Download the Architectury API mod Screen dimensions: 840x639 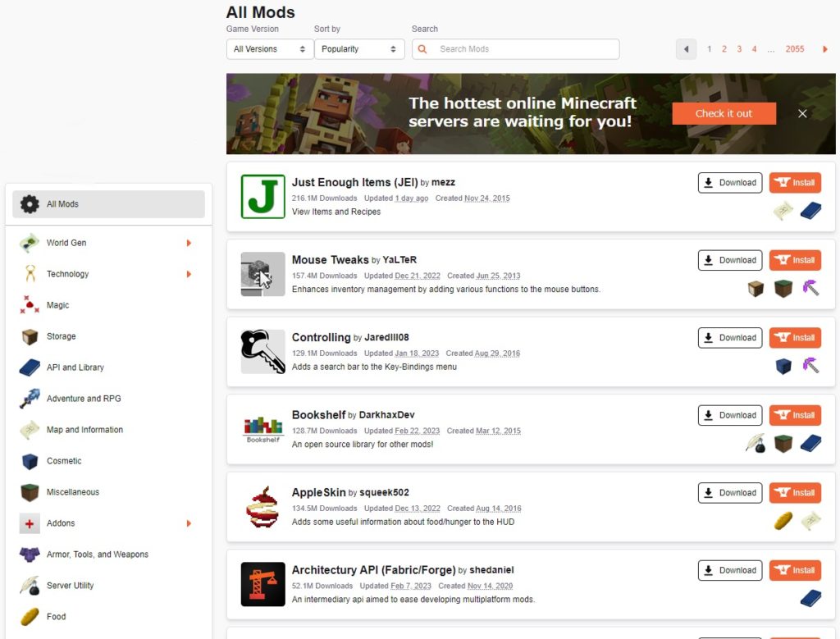pos(729,570)
